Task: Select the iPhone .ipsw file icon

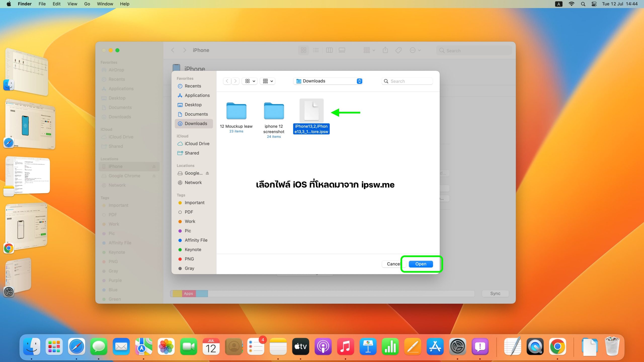Action: pos(311,111)
